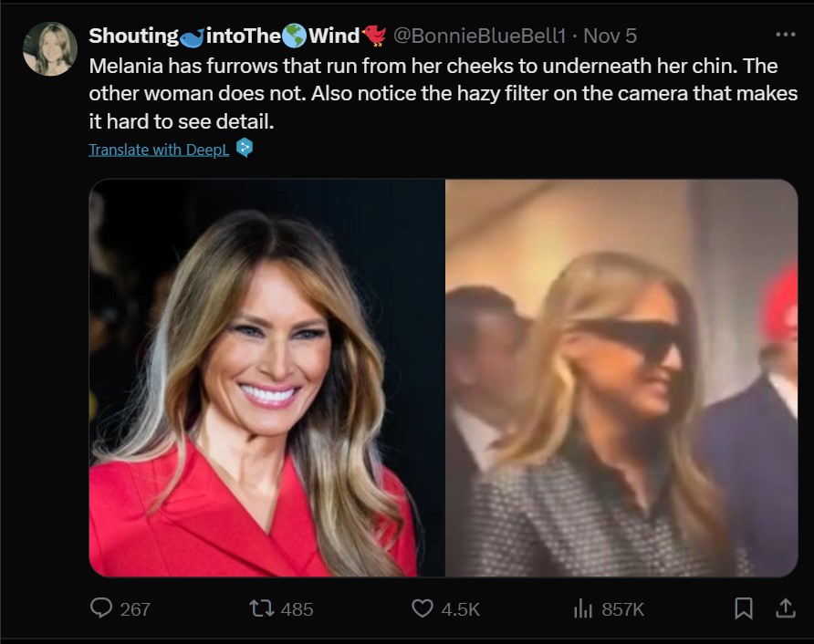Screen dimensions: 814x644
Task: Click the 4.5K likes count
Action: tap(461, 608)
